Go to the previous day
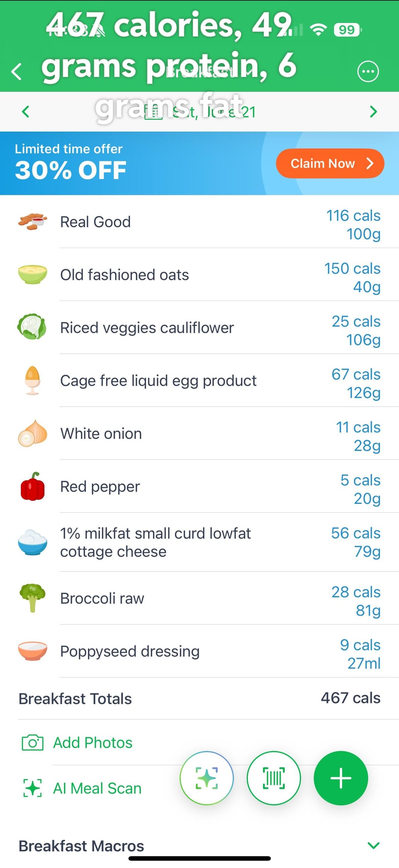Viewport: 399px width, 868px height. tap(25, 112)
